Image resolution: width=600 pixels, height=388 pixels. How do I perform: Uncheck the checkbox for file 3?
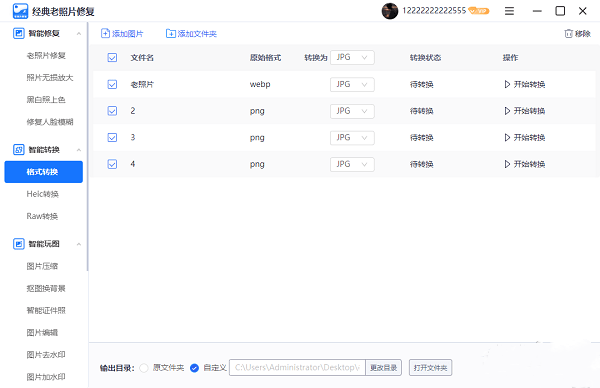tap(112, 137)
